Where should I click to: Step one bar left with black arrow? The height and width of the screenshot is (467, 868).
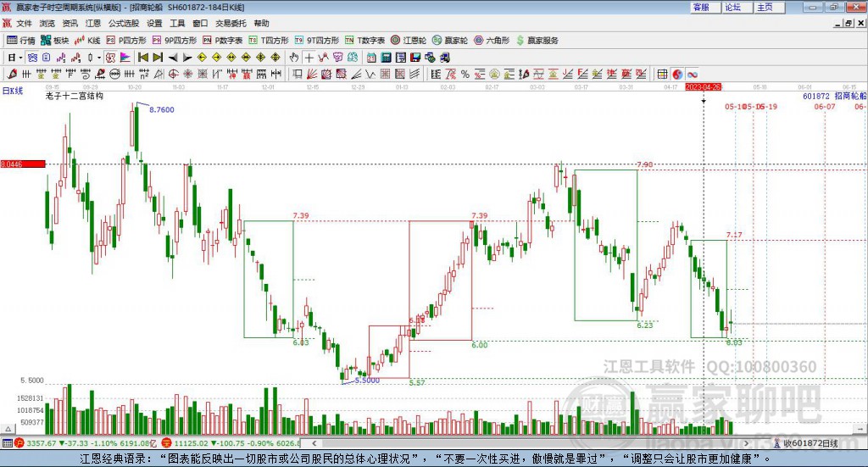tap(173, 58)
